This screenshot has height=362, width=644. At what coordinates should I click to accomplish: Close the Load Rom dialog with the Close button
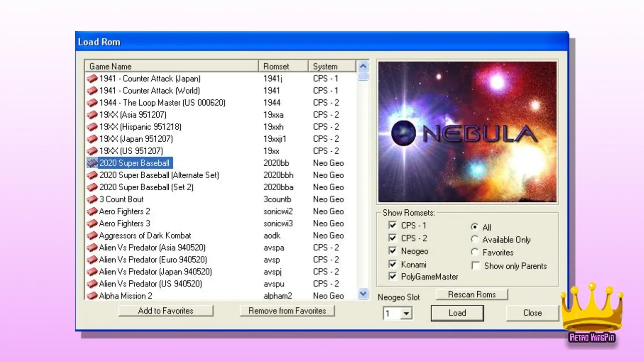532,313
